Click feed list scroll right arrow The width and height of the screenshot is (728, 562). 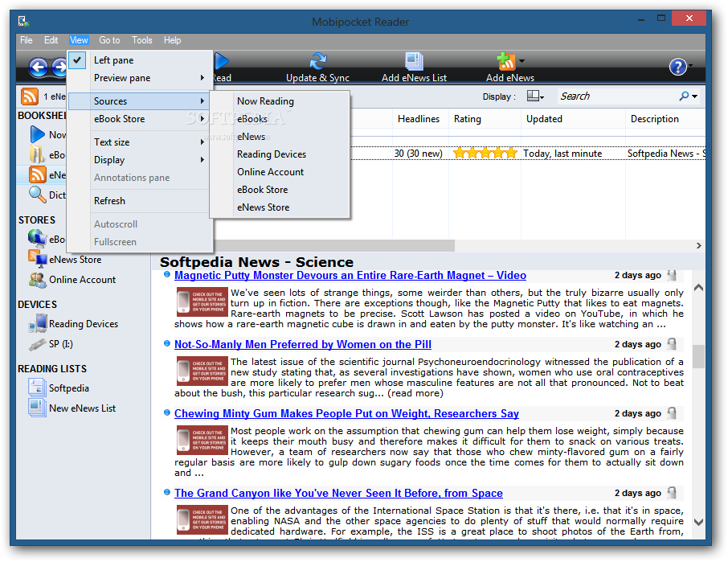pos(698,245)
